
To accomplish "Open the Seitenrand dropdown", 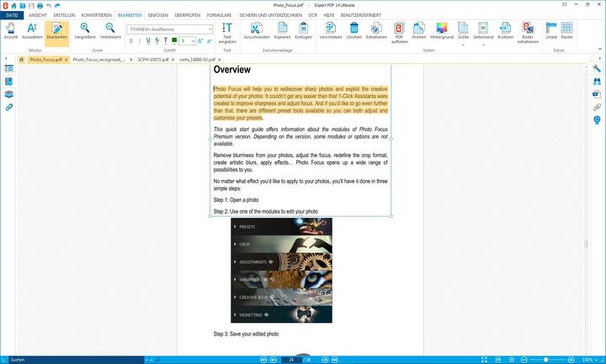I will pyautogui.click(x=483, y=33).
